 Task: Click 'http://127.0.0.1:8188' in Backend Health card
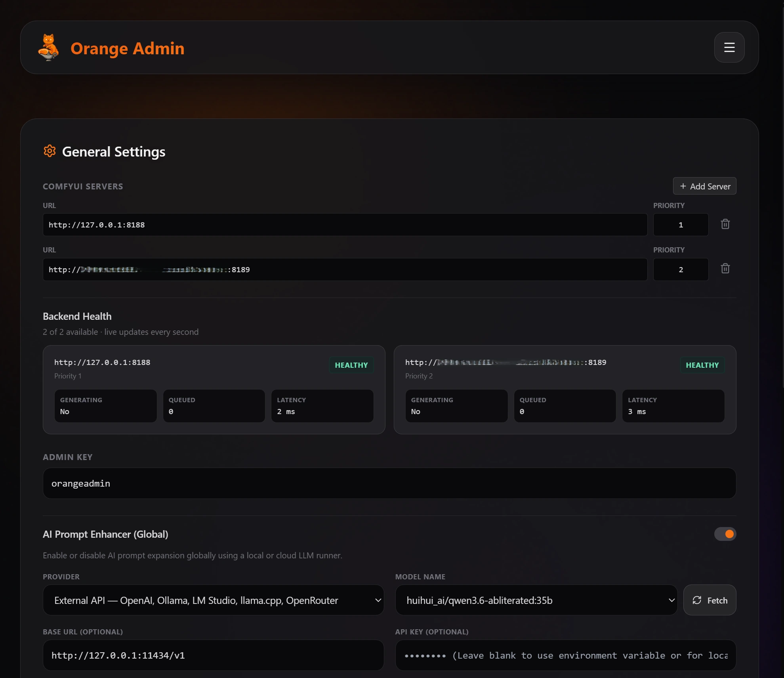pyautogui.click(x=102, y=362)
